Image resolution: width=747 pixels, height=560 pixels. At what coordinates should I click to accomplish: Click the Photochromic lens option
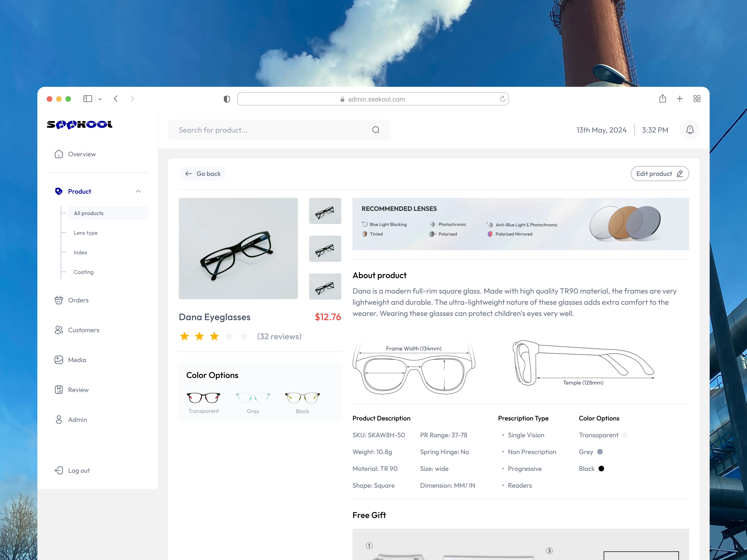(448, 224)
